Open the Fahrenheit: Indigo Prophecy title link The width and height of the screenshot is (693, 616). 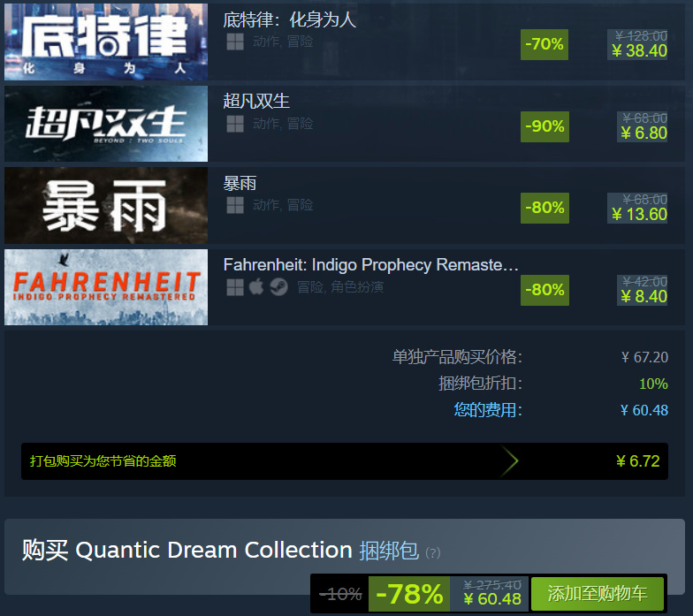point(370,265)
